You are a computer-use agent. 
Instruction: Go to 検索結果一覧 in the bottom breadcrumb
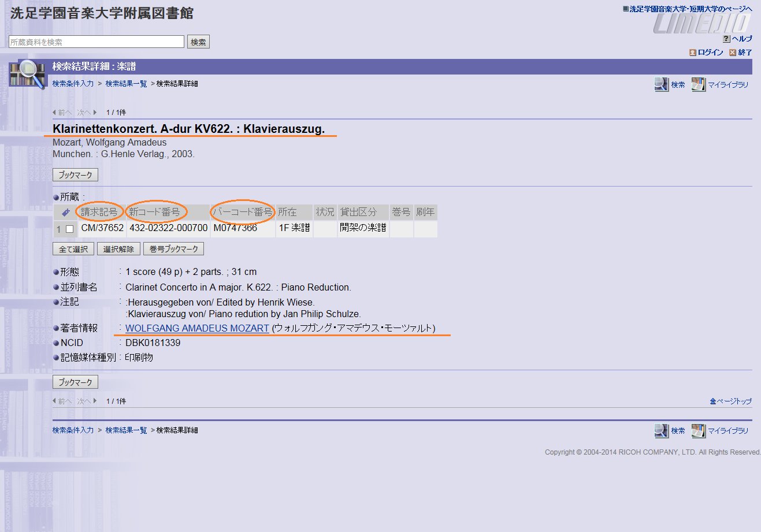click(x=126, y=430)
